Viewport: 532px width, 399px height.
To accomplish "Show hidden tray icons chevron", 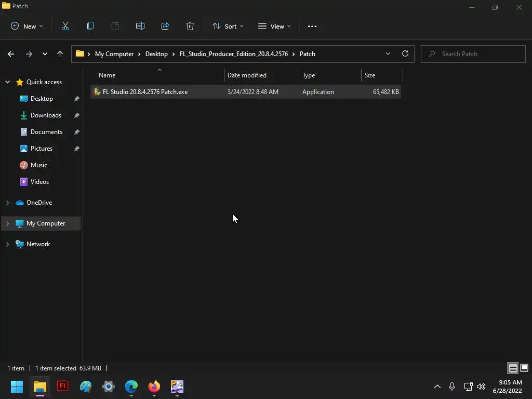I will click(437, 387).
